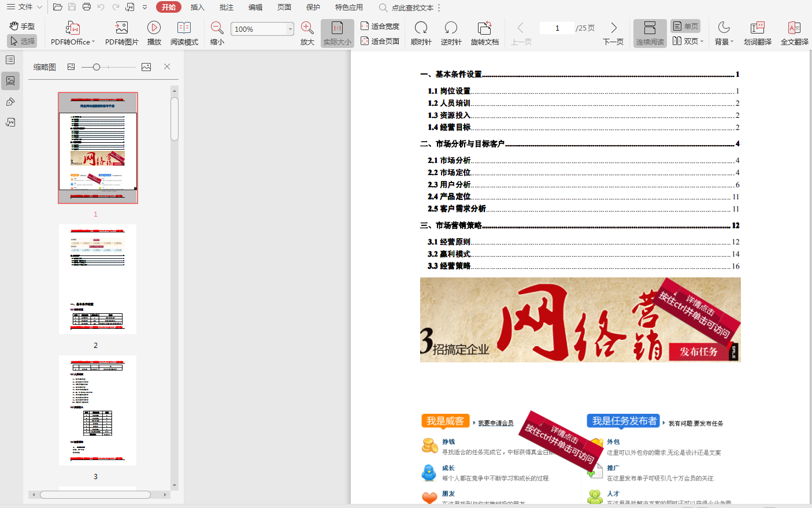Click the 3.2 赢利模式 contents entry
This screenshot has height=508, width=812.
pos(583,254)
